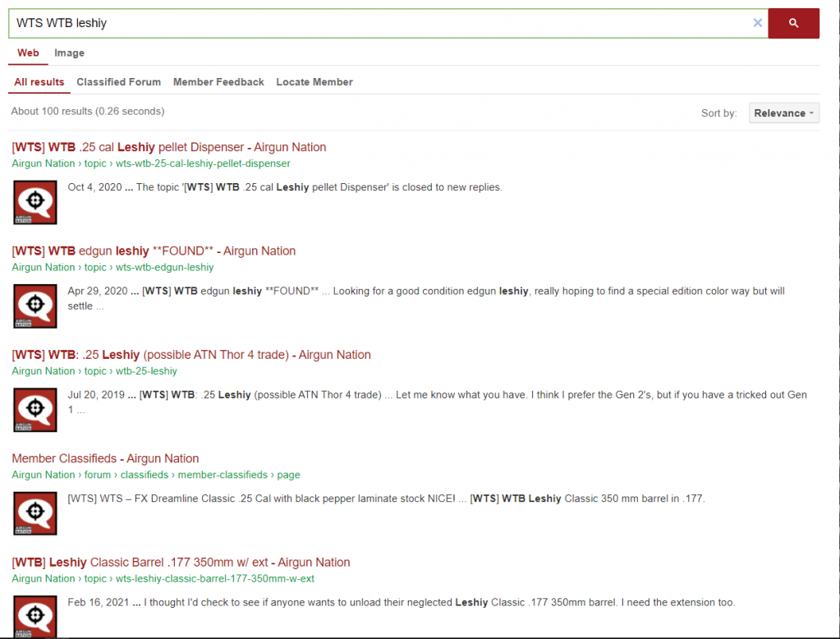This screenshot has height=639, width=840.
Task: Click the Airgun Nation thumbnail for ATN Thor 4 trade result
Action: (x=34, y=410)
